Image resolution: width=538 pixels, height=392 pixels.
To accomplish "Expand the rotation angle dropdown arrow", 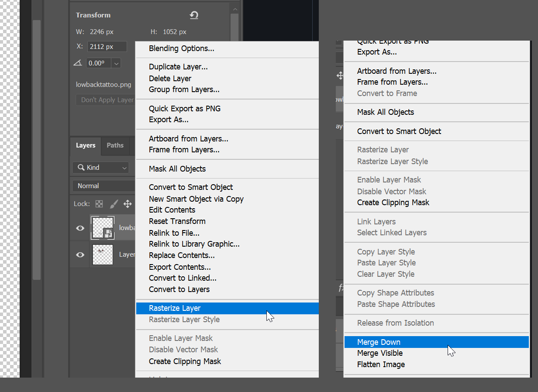I will pyautogui.click(x=116, y=63).
